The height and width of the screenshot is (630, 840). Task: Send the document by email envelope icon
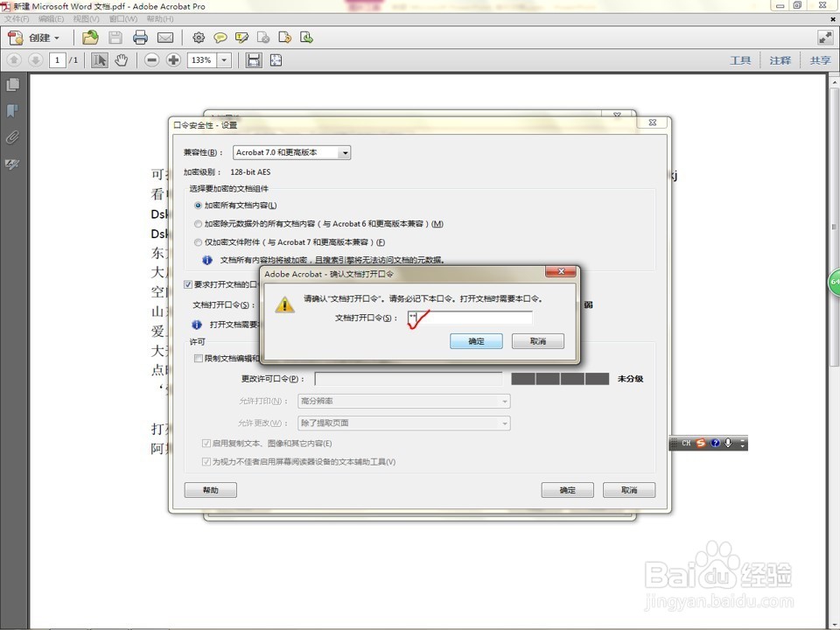(x=165, y=38)
